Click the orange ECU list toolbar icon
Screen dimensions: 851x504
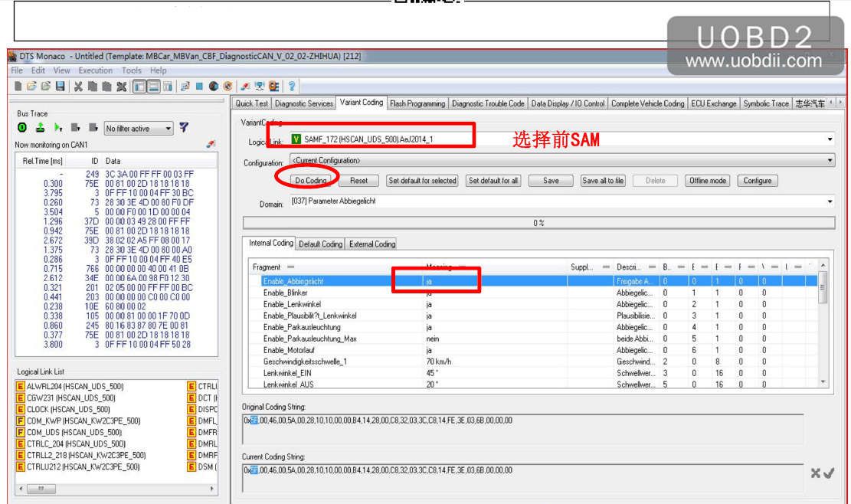pyautogui.click(x=274, y=87)
